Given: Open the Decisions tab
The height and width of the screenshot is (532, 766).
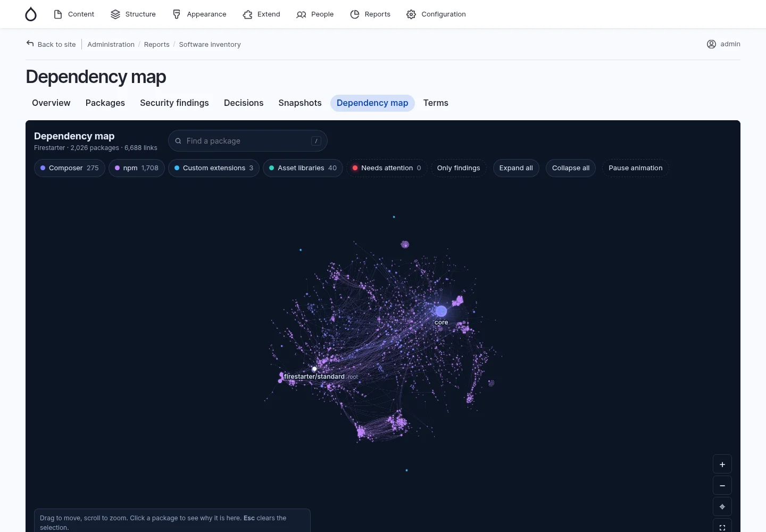Looking at the screenshot, I should pyautogui.click(x=244, y=103).
